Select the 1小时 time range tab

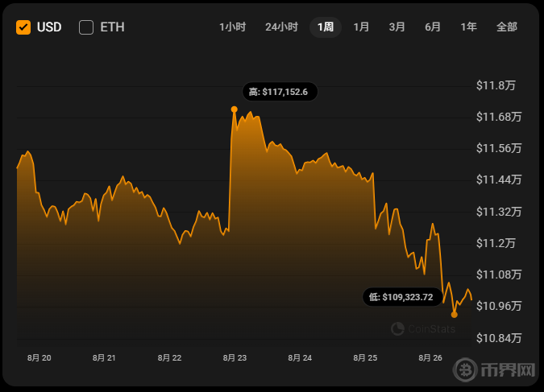click(x=232, y=27)
